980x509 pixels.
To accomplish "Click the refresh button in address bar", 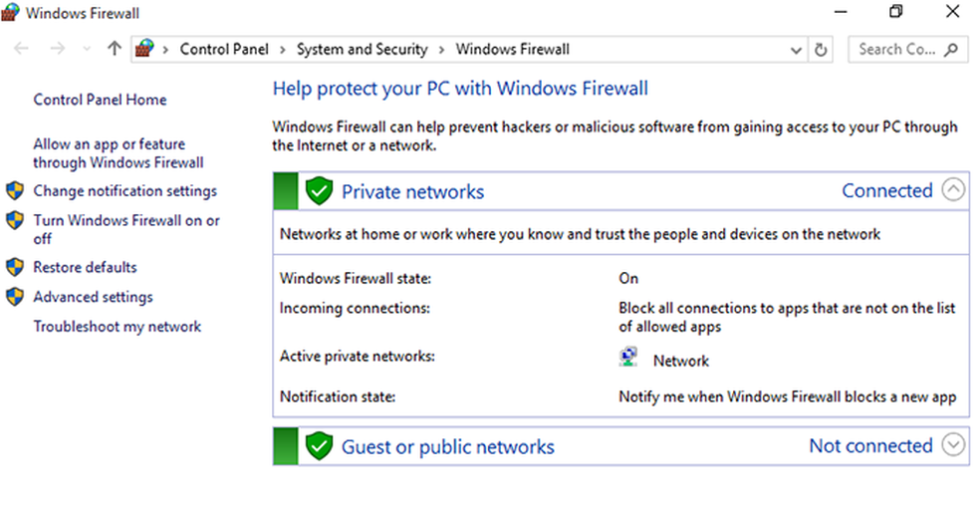I will coord(822,49).
